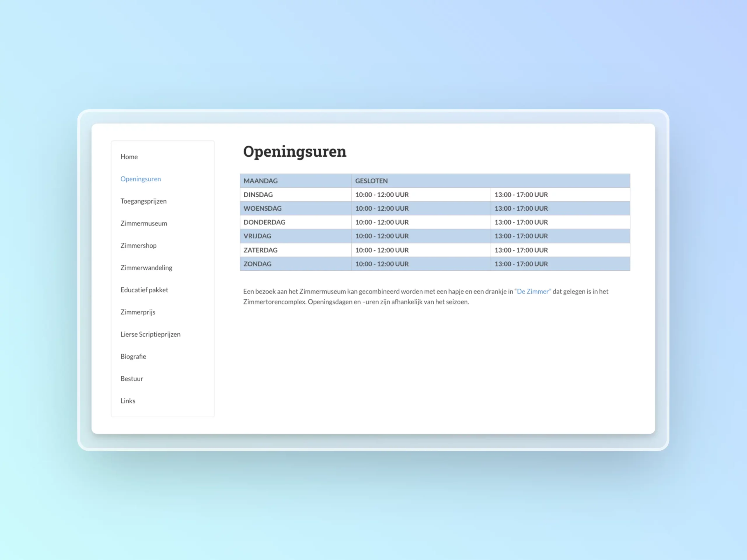Open the Home menu item
The height and width of the screenshot is (560, 747).
click(x=129, y=157)
